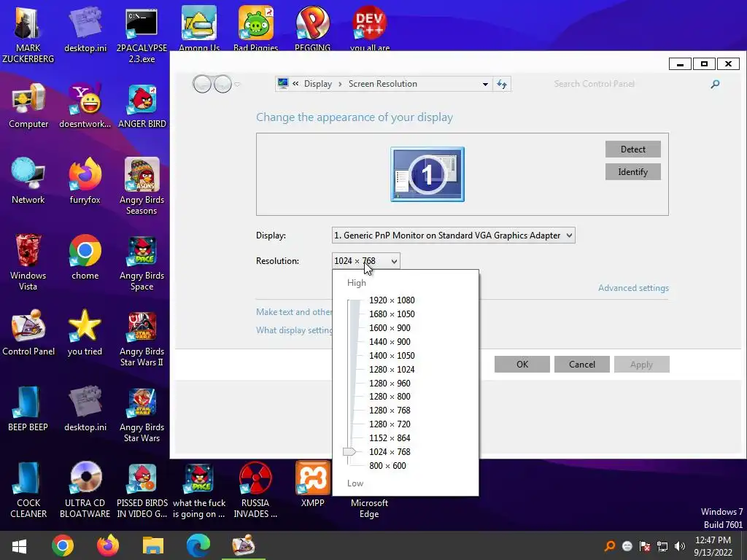Select the Angry Birds Seasons desktop icon
This screenshot has height=560, width=747.
[x=142, y=186]
